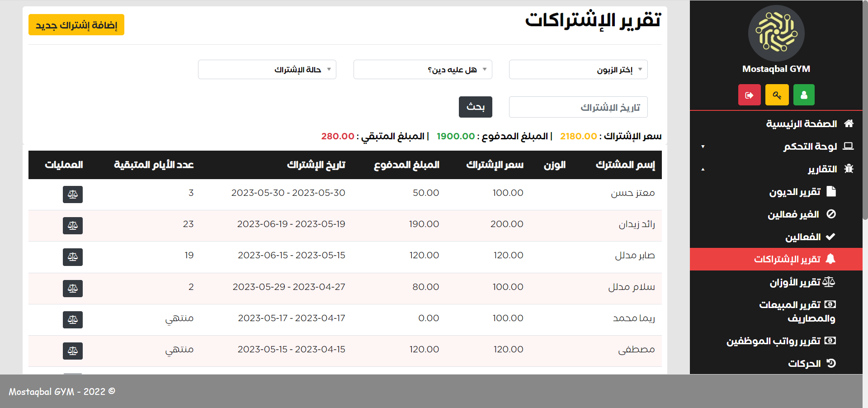
Task: Open weight scale action for ريما محمد
Action: [x=73, y=320]
